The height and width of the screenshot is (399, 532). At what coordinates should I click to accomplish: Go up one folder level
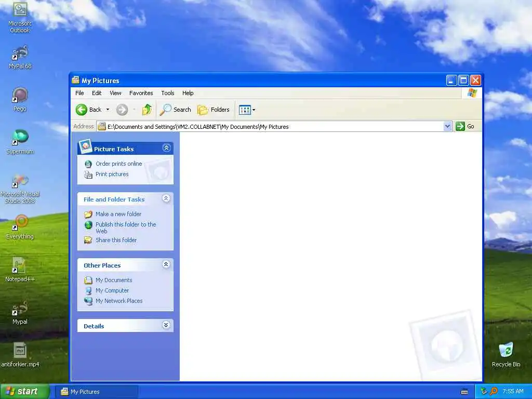pyautogui.click(x=147, y=110)
